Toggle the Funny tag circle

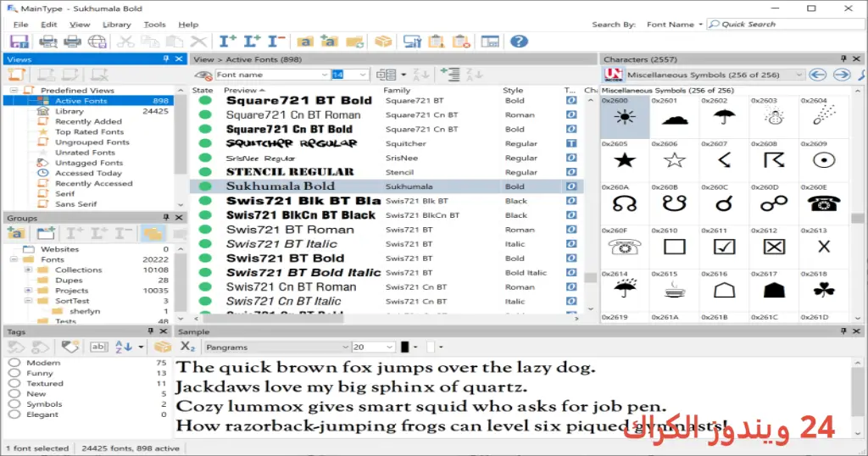click(14, 373)
